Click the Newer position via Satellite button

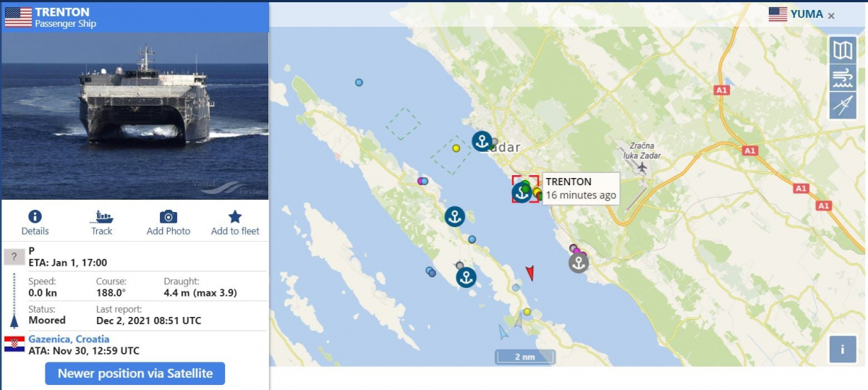pos(135,373)
